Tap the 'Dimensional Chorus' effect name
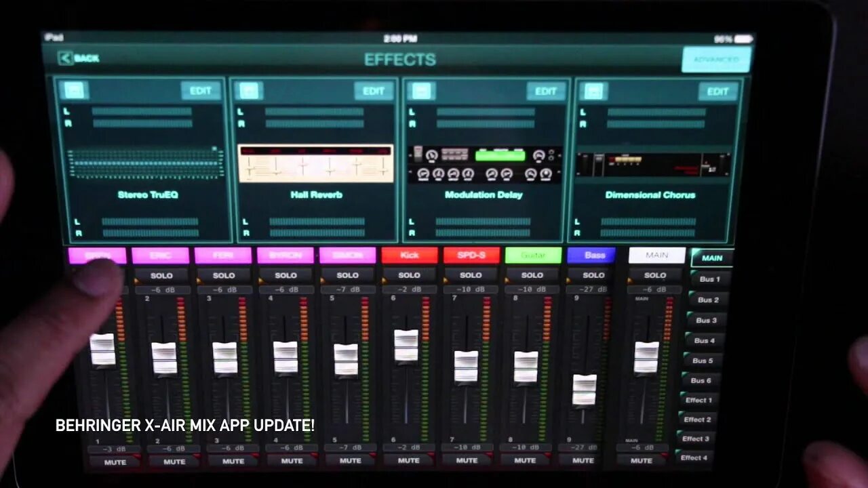Screen dimensions: 868x488 click(650, 195)
